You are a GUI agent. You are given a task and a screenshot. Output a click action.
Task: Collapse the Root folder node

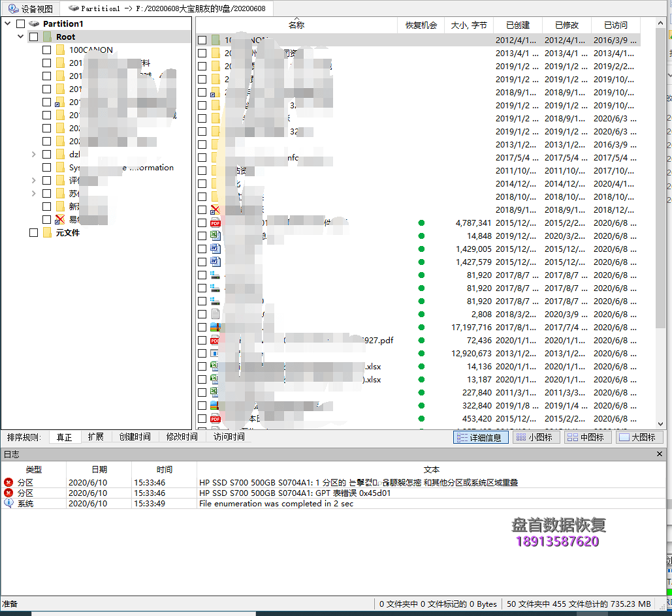coord(21,37)
